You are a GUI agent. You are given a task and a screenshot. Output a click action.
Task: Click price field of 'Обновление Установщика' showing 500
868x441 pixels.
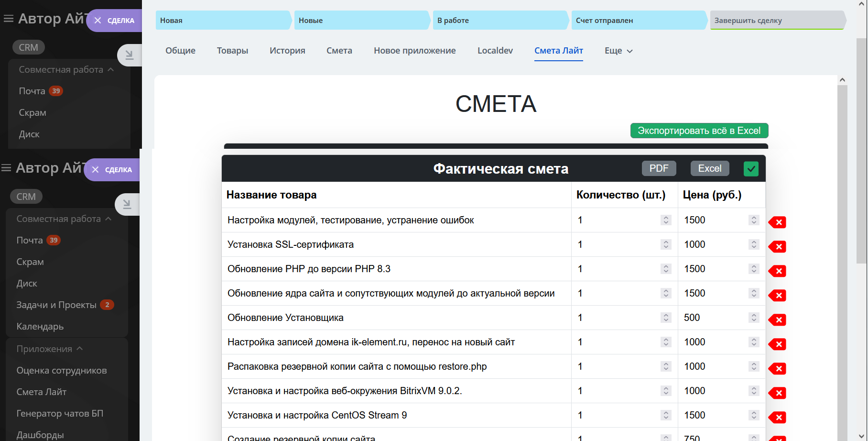coord(721,318)
